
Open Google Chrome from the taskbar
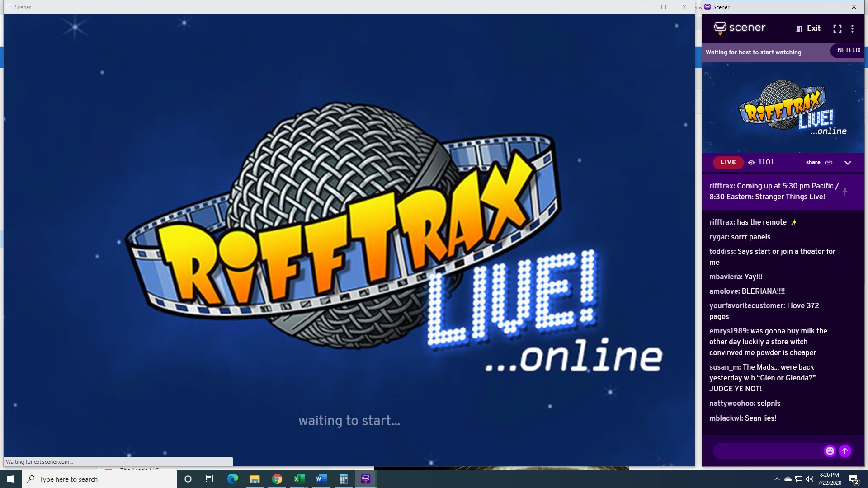pos(277,479)
